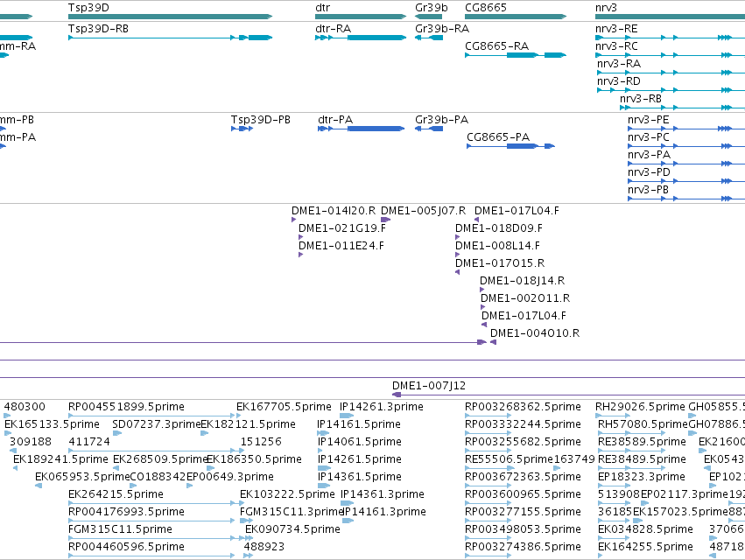
Task: Select the EK090734.5prime EST label
Action: click(x=292, y=530)
